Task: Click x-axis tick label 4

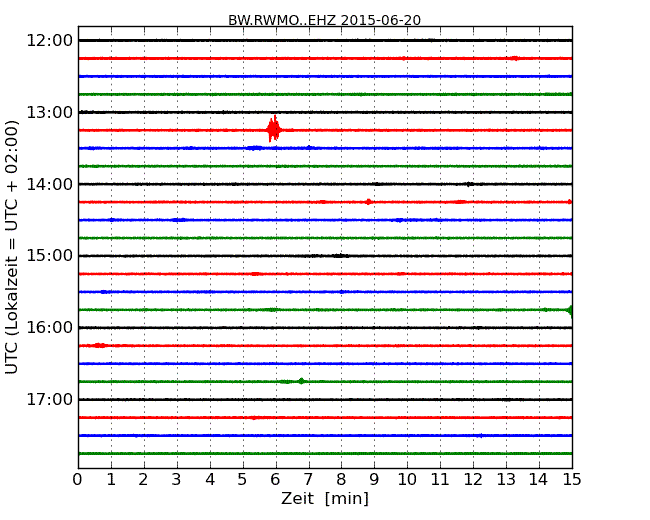Action: (x=210, y=479)
